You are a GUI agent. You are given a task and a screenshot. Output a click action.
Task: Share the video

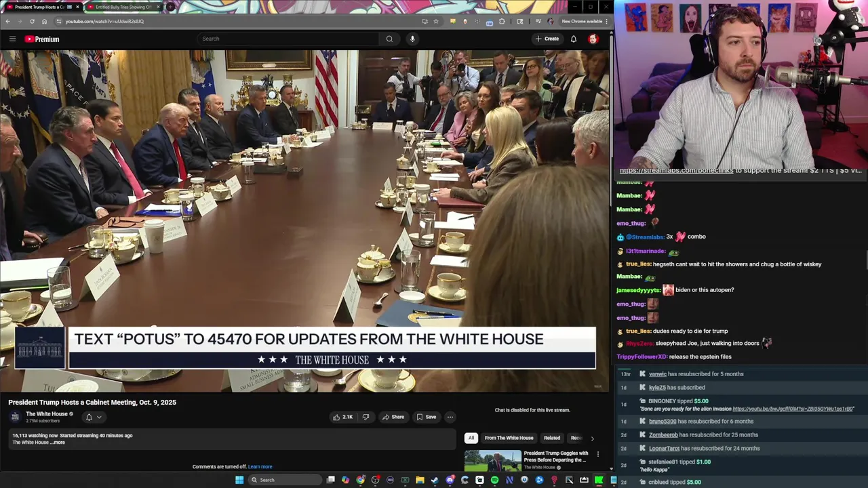tap(393, 417)
